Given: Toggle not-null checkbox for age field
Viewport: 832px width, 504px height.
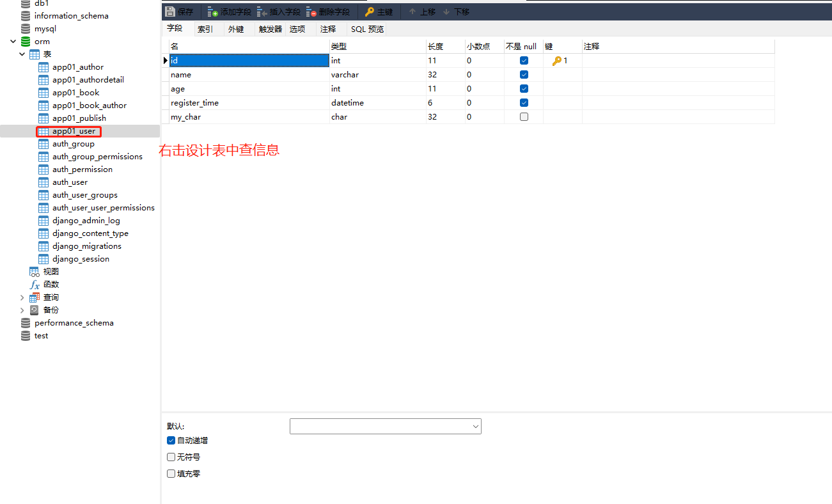Looking at the screenshot, I should point(524,89).
